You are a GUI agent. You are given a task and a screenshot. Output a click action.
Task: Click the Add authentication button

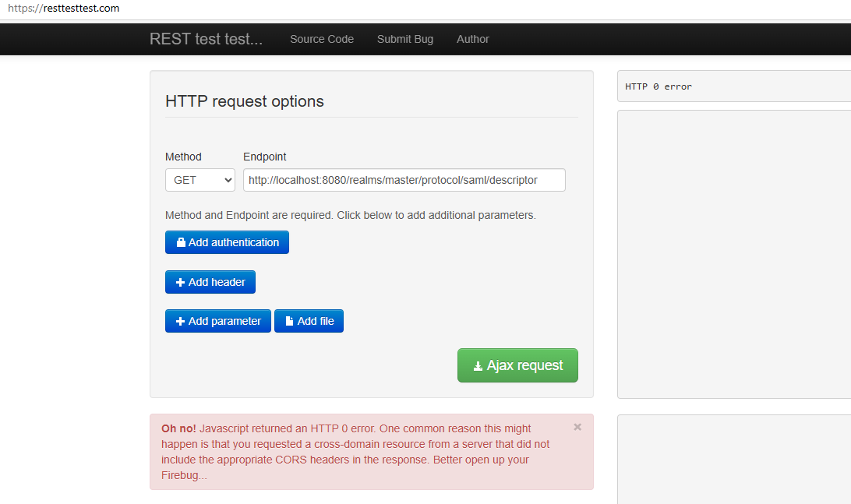click(227, 242)
